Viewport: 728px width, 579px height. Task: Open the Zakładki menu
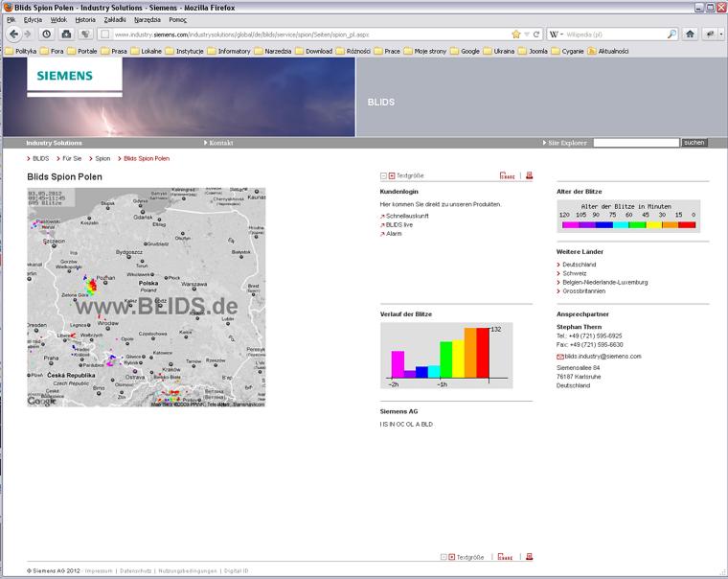coord(115,19)
